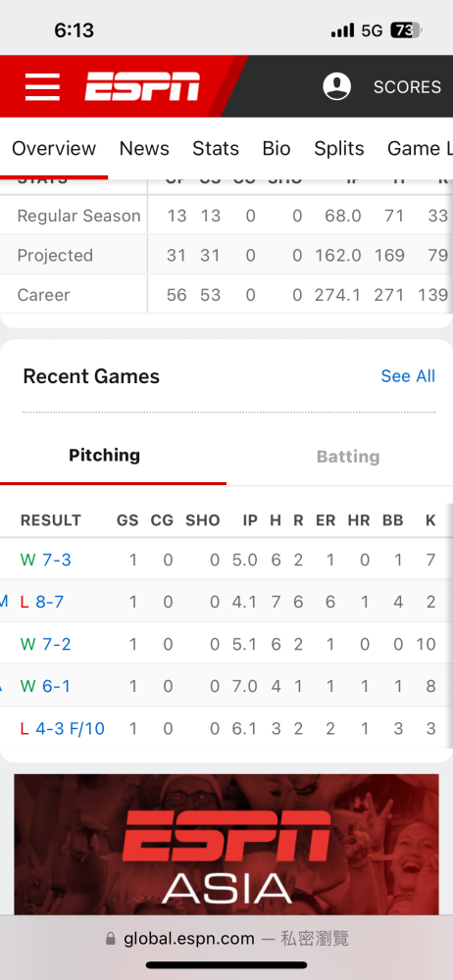Screen dimensions: 453x980
Task: Open the W 7-3 game result
Action: tap(46, 560)
